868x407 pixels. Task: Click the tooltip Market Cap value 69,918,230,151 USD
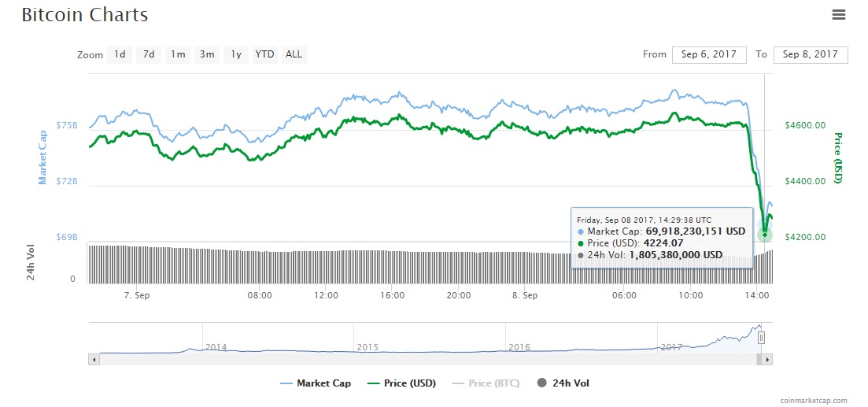click(x=696, y=231)
